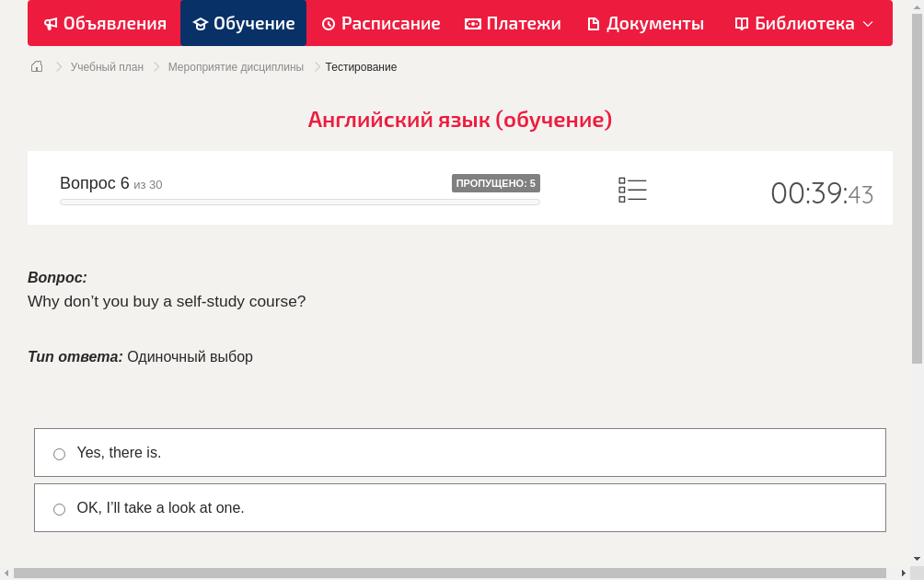Image resolution: width=924 pixels, height=580 pixels.
Task: Click the megaphone icon next to Объявления
Action: [x=51, y=23]
